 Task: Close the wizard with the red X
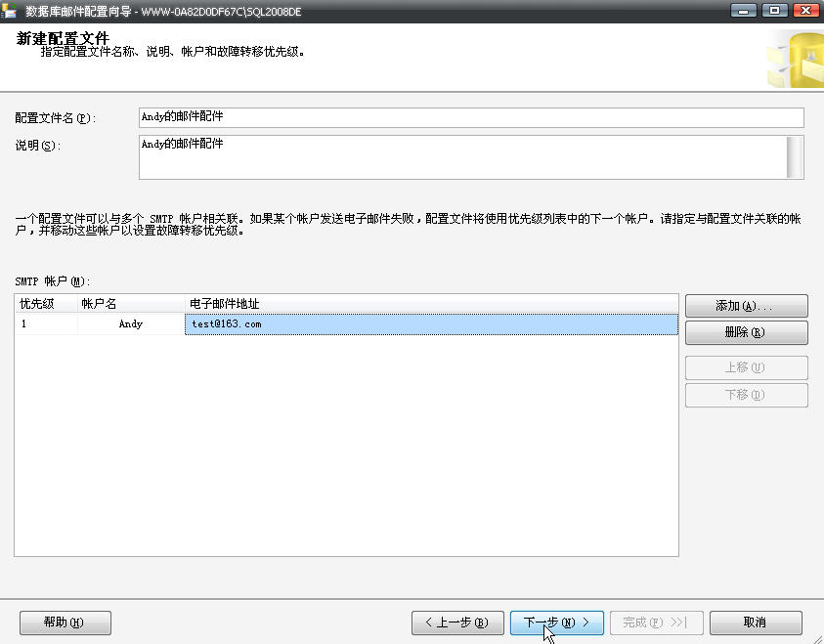804,10
